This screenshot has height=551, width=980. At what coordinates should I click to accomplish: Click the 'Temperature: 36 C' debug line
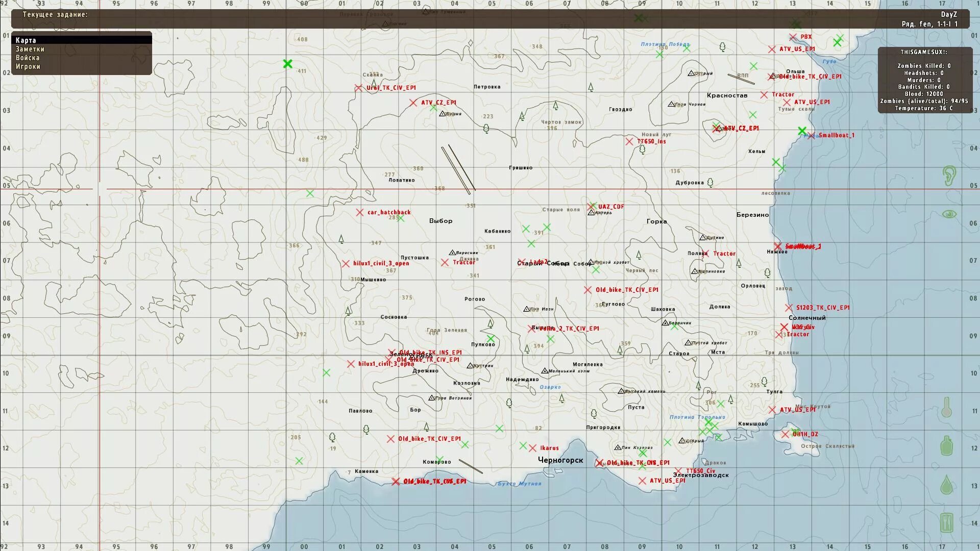(924, 108)
